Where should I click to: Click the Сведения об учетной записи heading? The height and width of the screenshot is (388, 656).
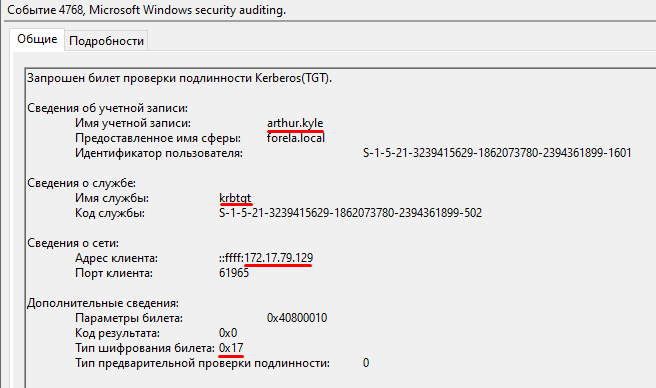108,108
